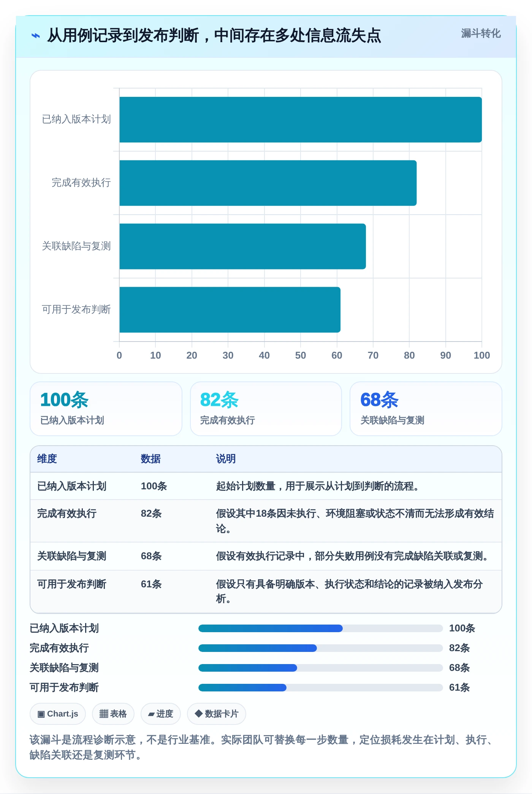Click the description starting 假设其中18条
532x794 pixels.
(355, 521)
